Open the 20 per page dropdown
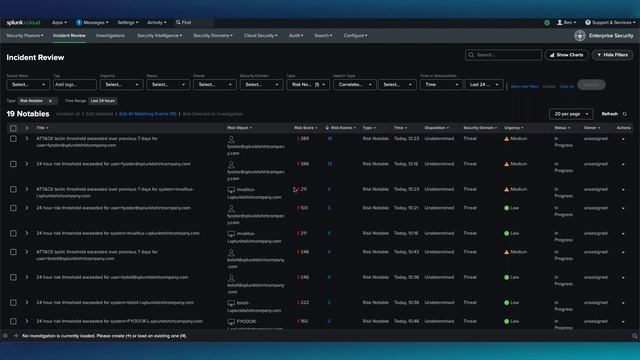 click(571, 114)
